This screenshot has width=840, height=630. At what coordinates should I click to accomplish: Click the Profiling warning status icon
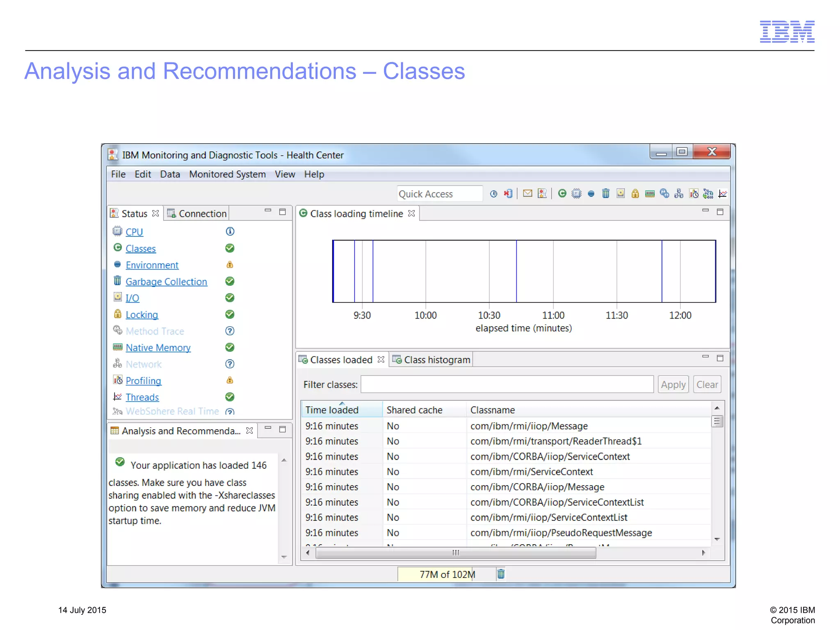[x=230, y=380]
